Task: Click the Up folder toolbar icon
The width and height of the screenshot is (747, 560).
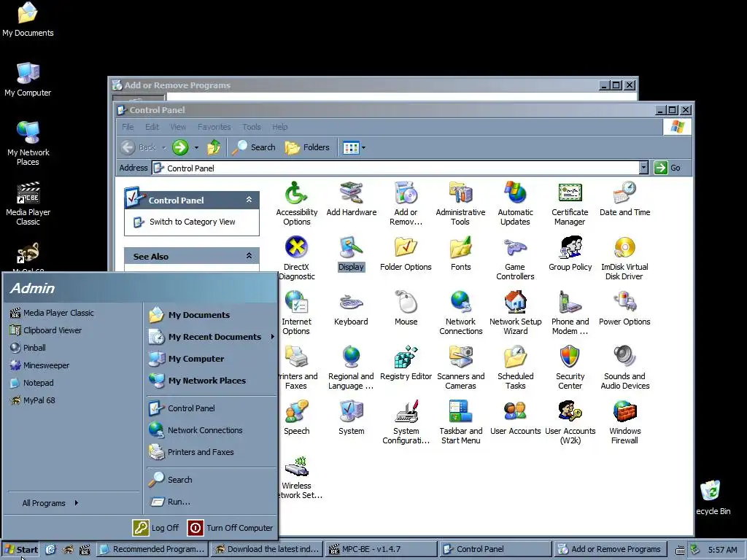Action: (x=214, y=147)
